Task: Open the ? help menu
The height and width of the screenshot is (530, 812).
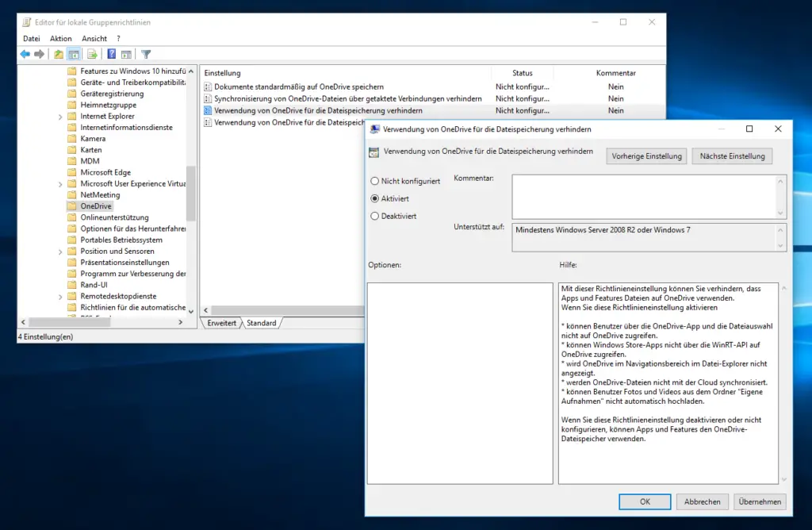Action: pyautogui.click(x=119, y=38)
